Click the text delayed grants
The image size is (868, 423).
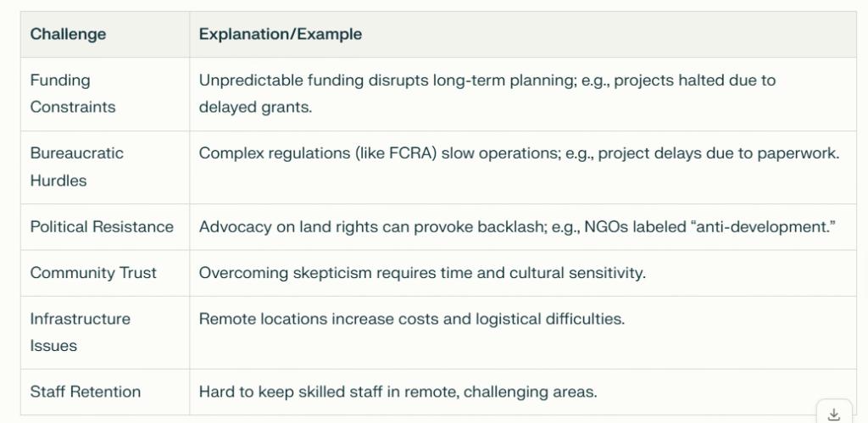click(x=256, y=107)
